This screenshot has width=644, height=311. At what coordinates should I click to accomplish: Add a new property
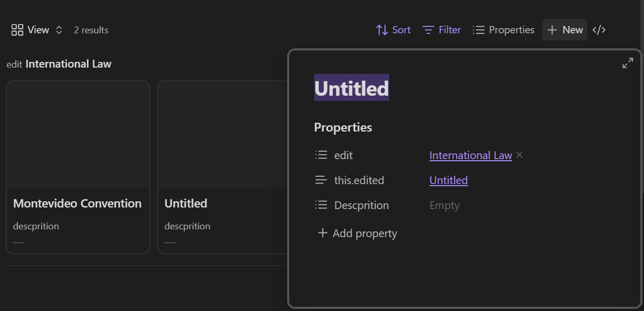[357, 233]
